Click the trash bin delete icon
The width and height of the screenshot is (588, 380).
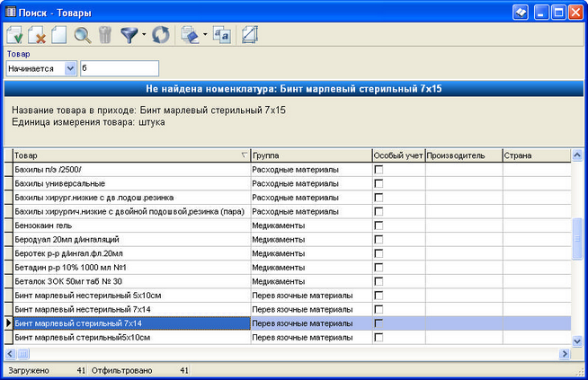pos(105,35)
